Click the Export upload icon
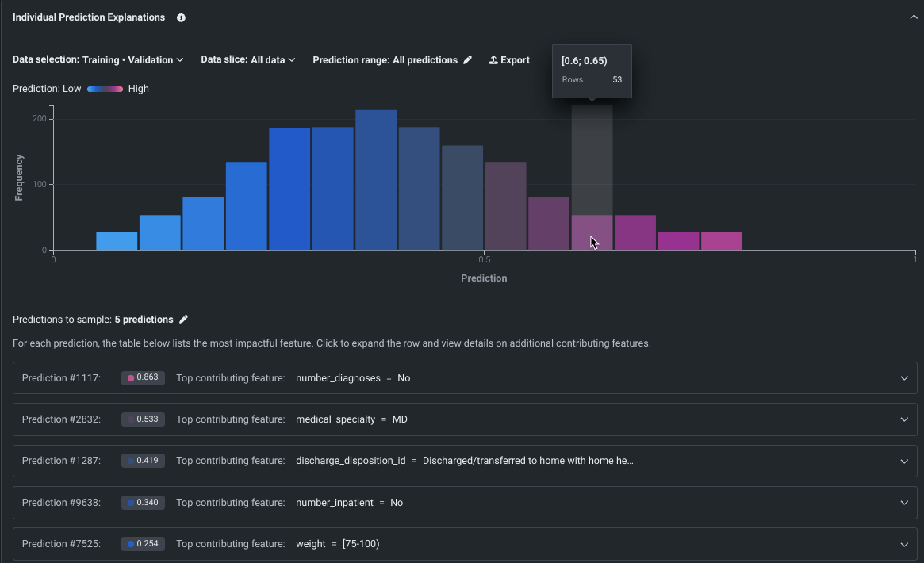Image resolution: width=924 pixels, height=563 pixels. (493, 60)
